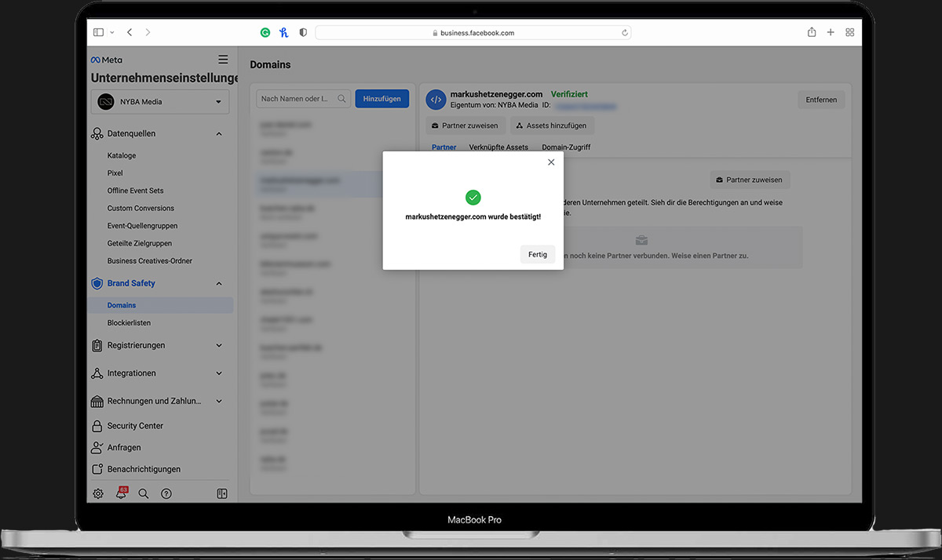
Task: Open Blockierlisten in the sidebar
Action: 129,323
